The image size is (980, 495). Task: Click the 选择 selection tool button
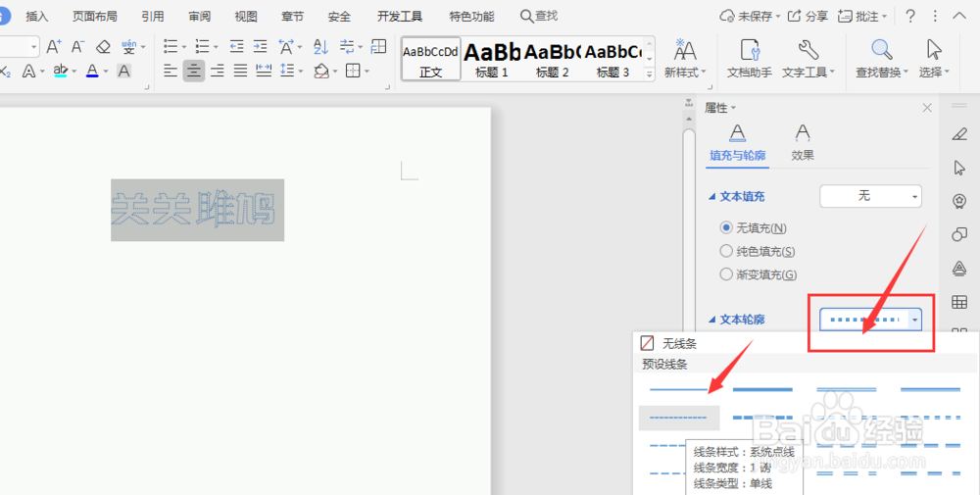(x=934, y=59)
